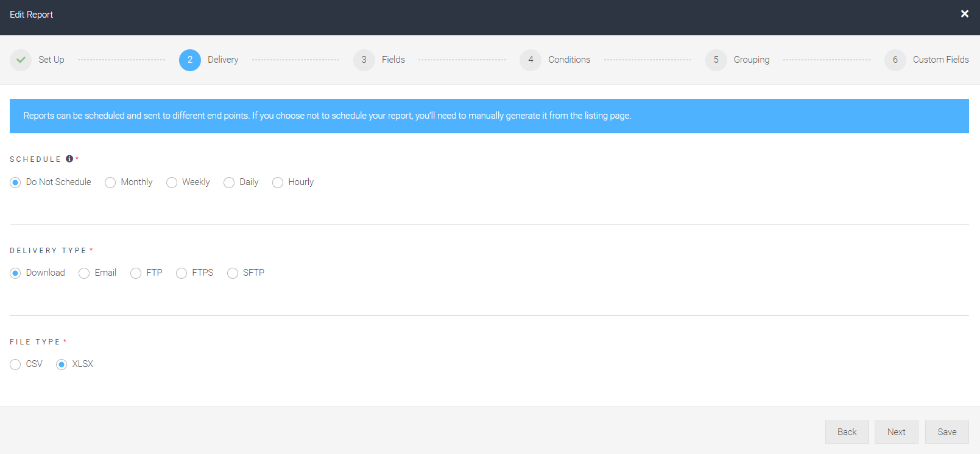Choose the Weekly schedule option
The height and width of the screenshot is (454, 980).
(x=172, y=183)
